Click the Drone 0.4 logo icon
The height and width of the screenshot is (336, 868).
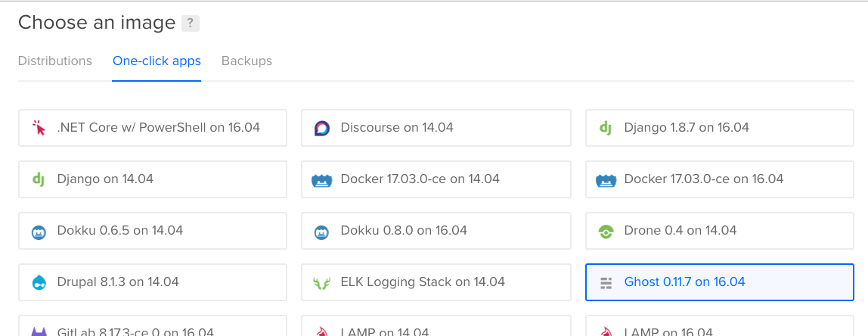point(606,232)
